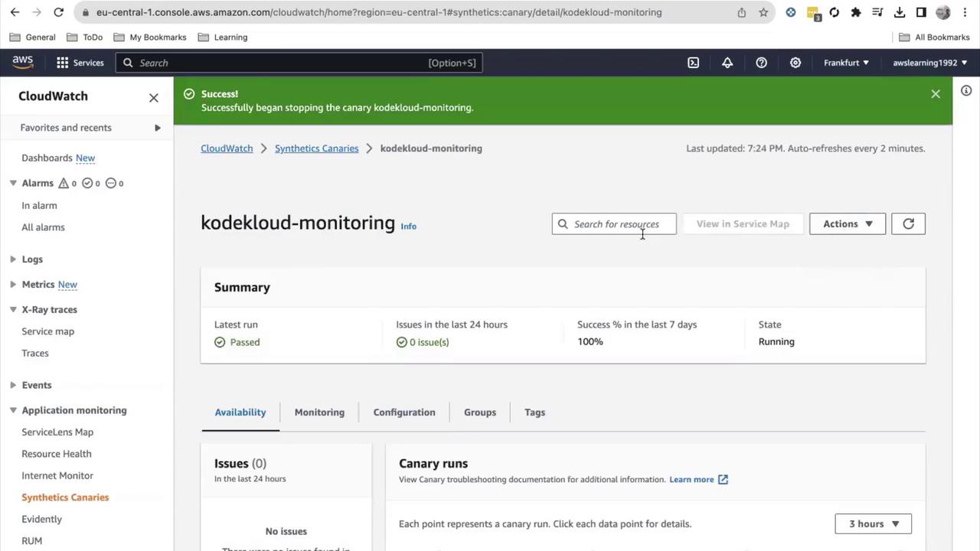
Task: Open Evidently in the sidebar
Action: pyautogui.click(x=41, y=519)
